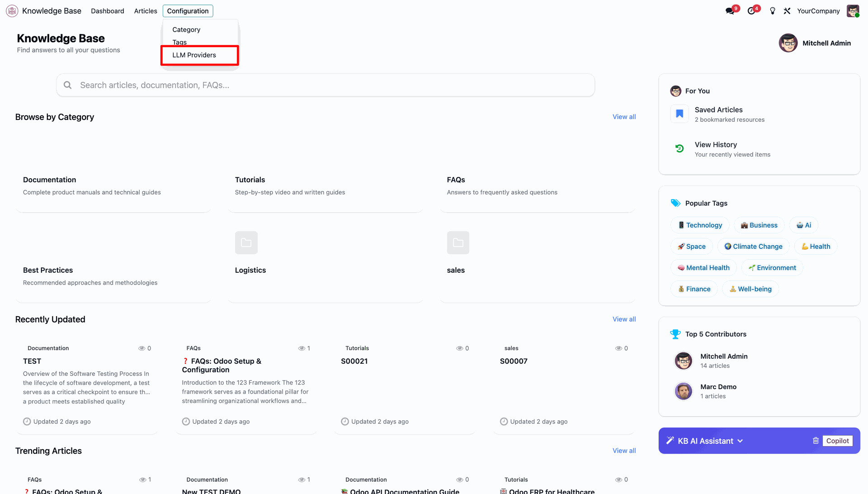Click View all next to Browse by Category

(x=624, y=117)
